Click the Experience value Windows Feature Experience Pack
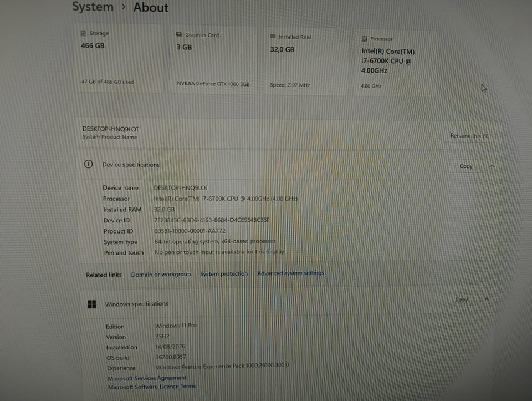 click(222, 366)
